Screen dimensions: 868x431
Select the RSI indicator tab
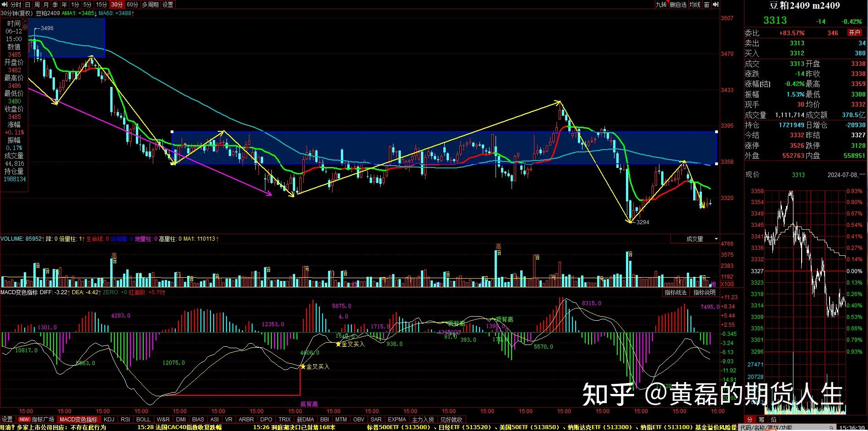point(125,419)
